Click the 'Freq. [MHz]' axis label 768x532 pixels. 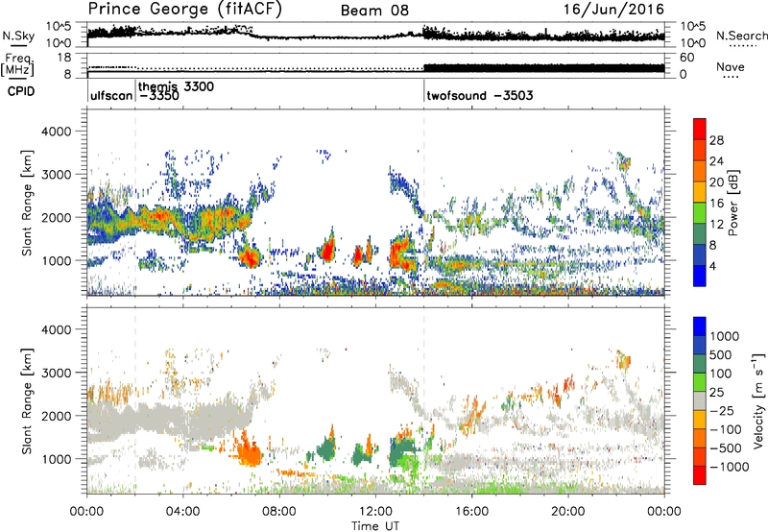17,65
